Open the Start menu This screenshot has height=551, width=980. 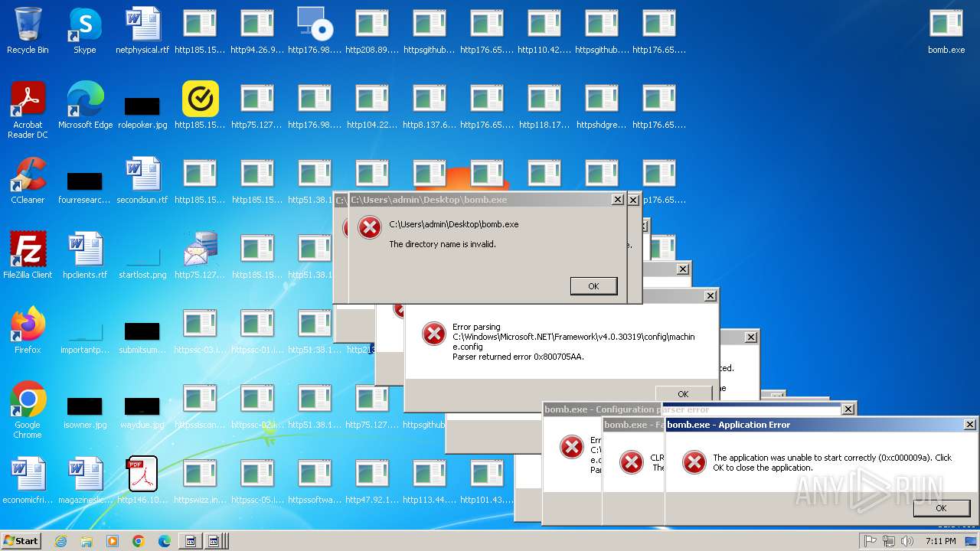point(21,540)
